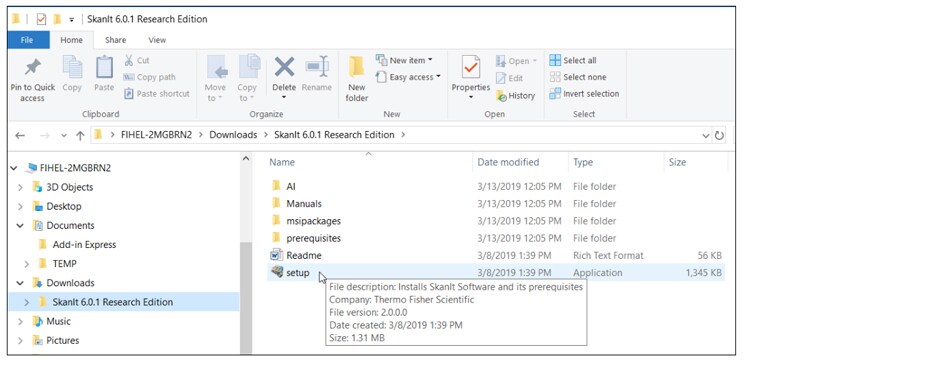The height and width of the screenshot is (365, 950).
Task: Click the up-one-level arrow
Action: (80, 135)
